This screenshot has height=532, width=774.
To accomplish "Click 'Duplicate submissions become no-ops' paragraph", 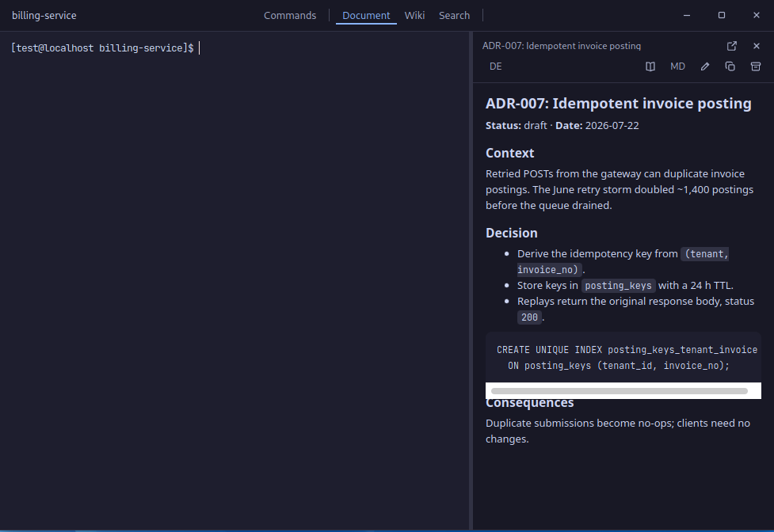I will [617, 431].
